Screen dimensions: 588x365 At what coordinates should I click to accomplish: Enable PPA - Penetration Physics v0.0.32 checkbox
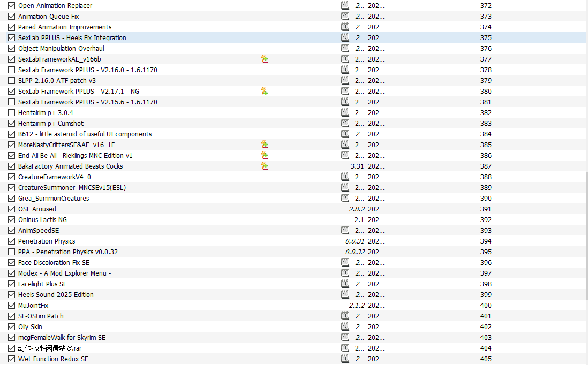coord(12,252)
